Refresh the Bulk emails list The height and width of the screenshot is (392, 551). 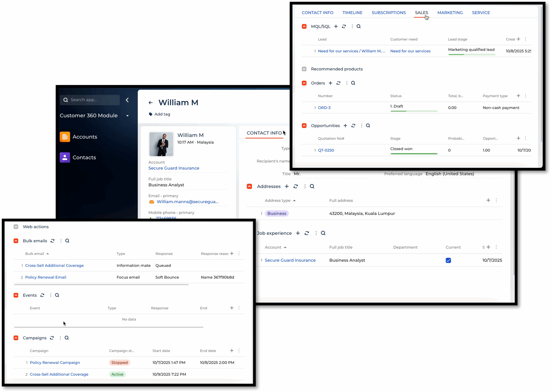[x=52, y=241]
